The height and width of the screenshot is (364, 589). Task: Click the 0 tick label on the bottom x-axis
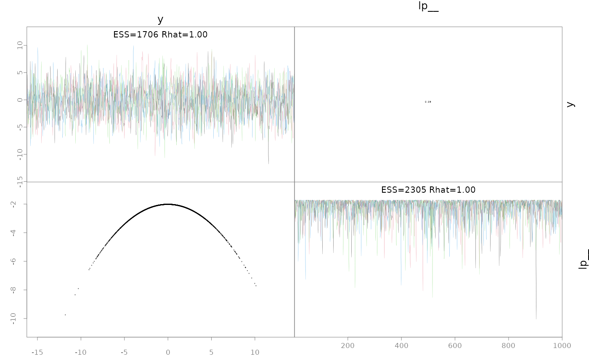pos(168,353)
